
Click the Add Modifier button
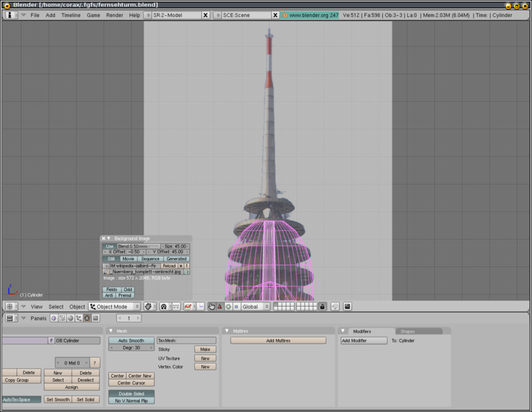point(364,340)
